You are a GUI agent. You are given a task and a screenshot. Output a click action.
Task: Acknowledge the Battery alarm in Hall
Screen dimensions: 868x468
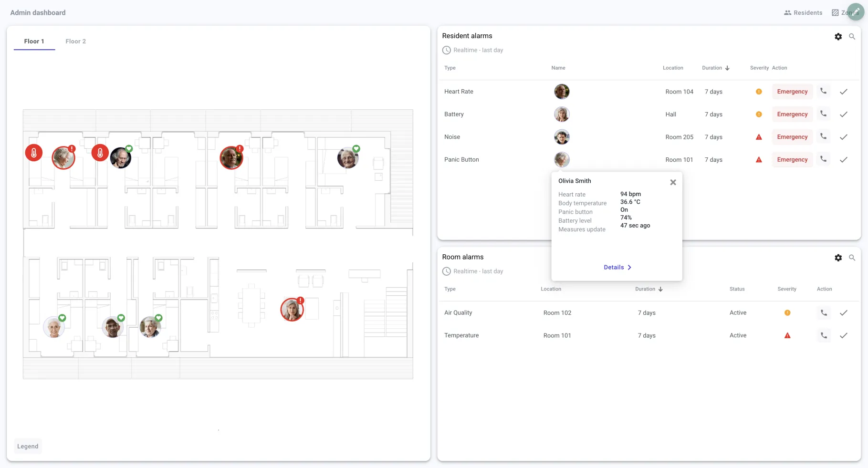pyautogui.click(x=844, y=114)
